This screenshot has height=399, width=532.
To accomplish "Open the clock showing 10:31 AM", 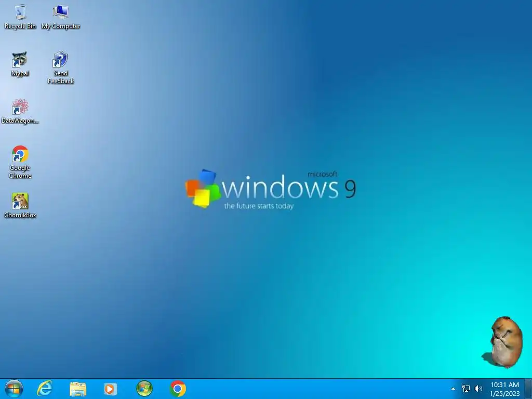I will pyautogui.click(x=504, y=389).
